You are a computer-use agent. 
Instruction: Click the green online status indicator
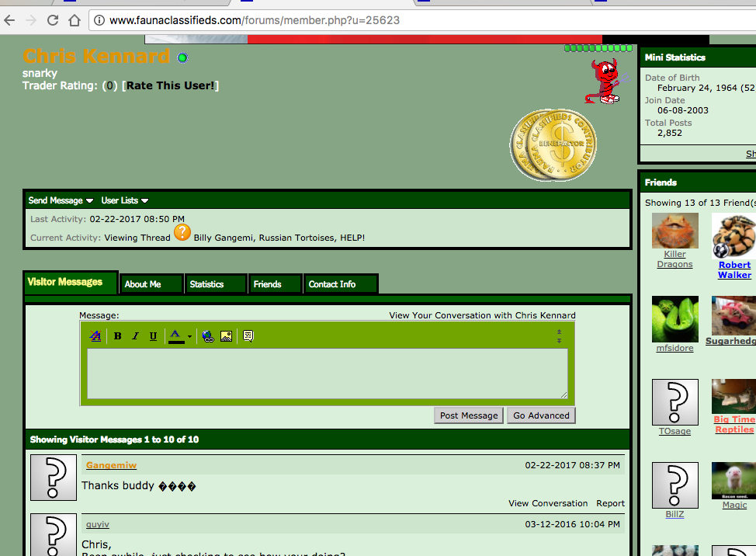click(182, 58)
